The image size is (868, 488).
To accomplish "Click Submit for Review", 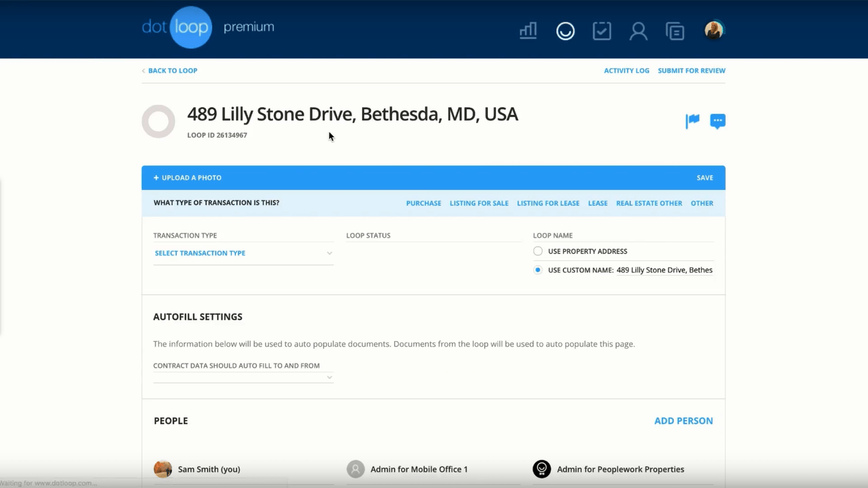I will [691, 71].
